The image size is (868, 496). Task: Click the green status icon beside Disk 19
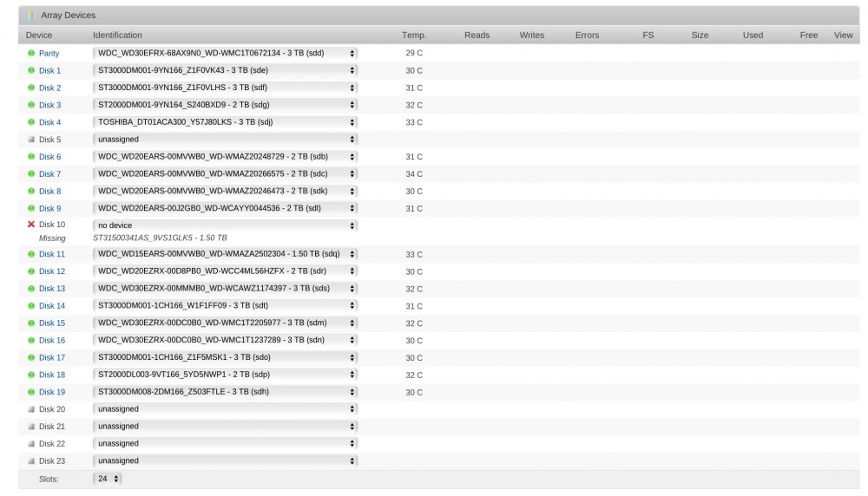tap(31, 391)
